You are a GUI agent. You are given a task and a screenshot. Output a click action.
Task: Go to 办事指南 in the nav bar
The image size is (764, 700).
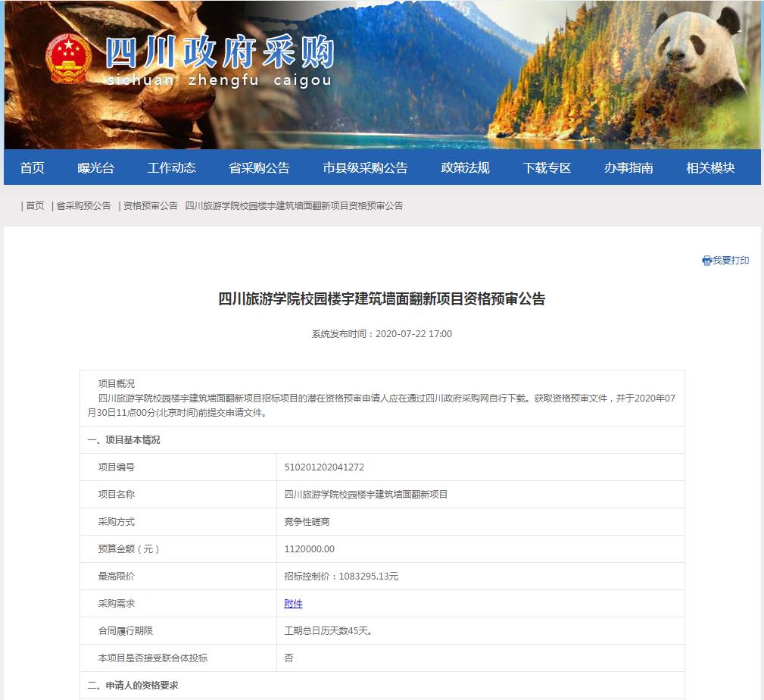pos(628,167)
